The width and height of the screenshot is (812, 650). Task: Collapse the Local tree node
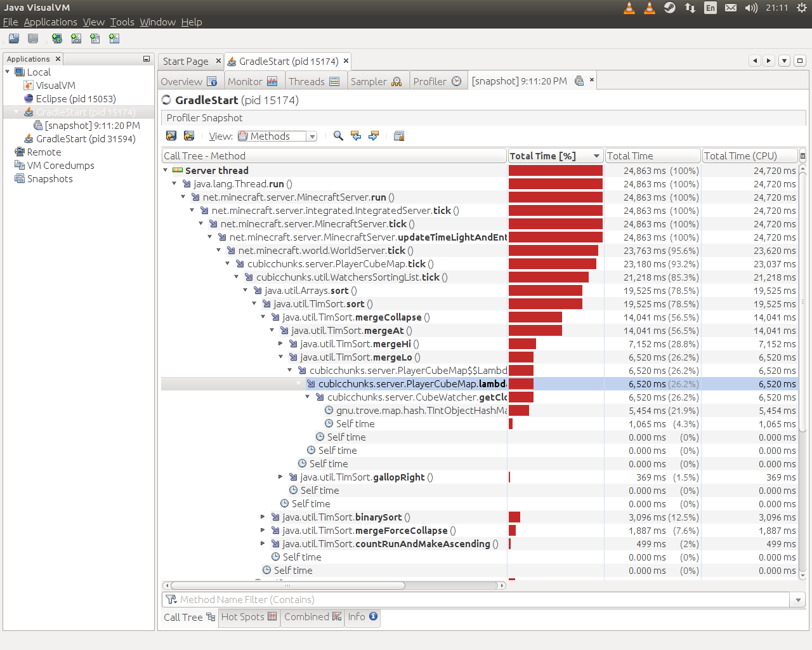[x=8, y=72]
